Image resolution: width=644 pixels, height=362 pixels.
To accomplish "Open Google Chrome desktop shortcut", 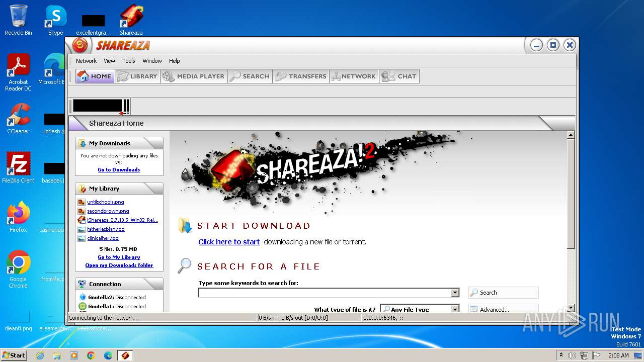I will 18,269.
